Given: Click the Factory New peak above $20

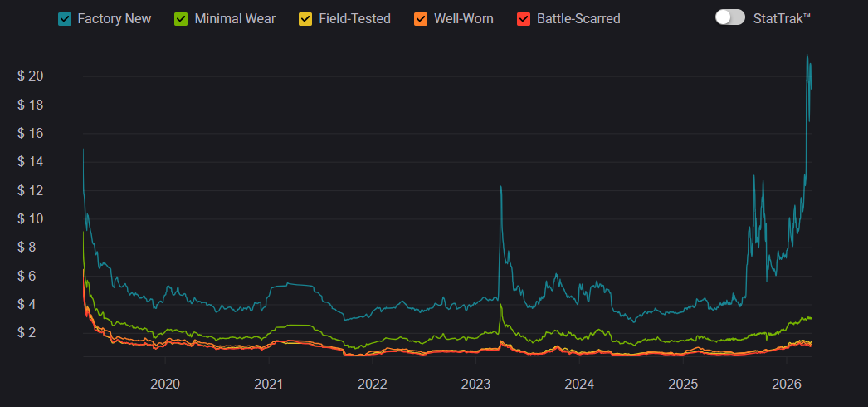Looking at the screenshot, I should pos(807,56).
